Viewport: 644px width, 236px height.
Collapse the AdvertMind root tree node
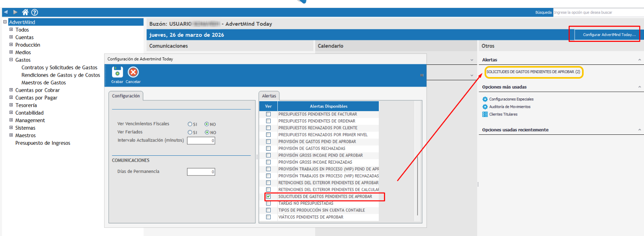(5, 22)
